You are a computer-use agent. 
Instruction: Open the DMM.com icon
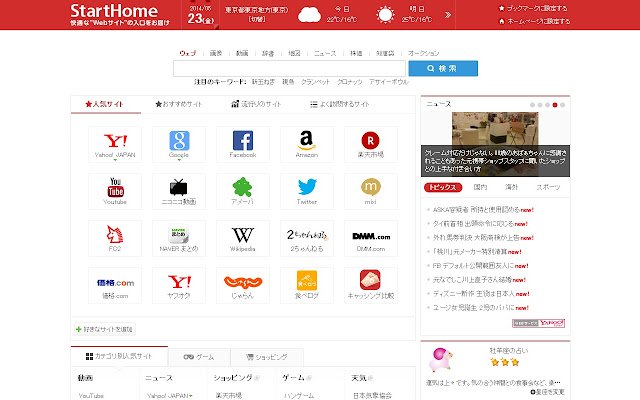tap(371, 238)
